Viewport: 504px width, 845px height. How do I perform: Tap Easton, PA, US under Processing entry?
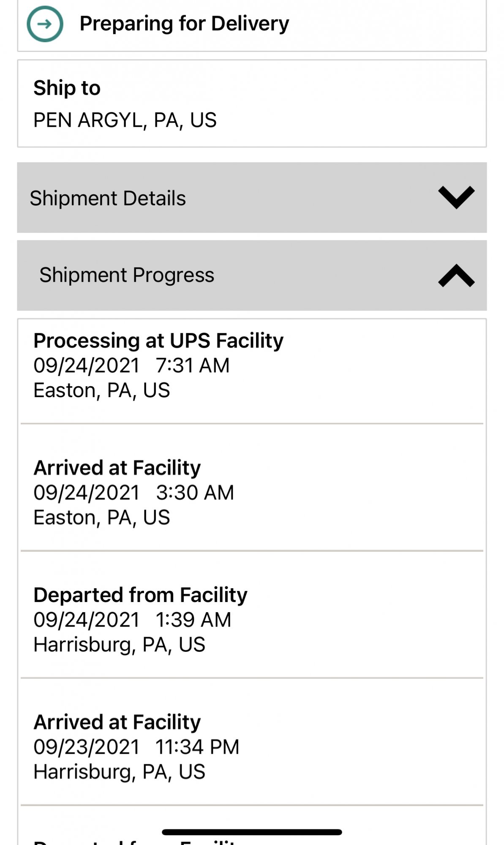(102, 390)
